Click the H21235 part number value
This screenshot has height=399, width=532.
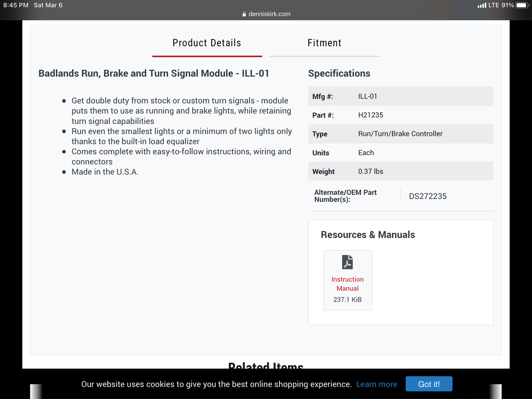click(371, 115)
